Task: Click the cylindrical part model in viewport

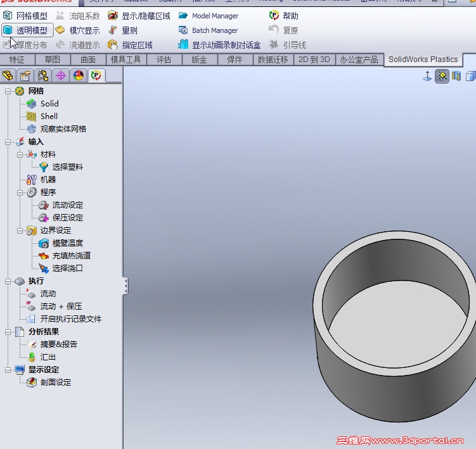Action: [395, 327]
